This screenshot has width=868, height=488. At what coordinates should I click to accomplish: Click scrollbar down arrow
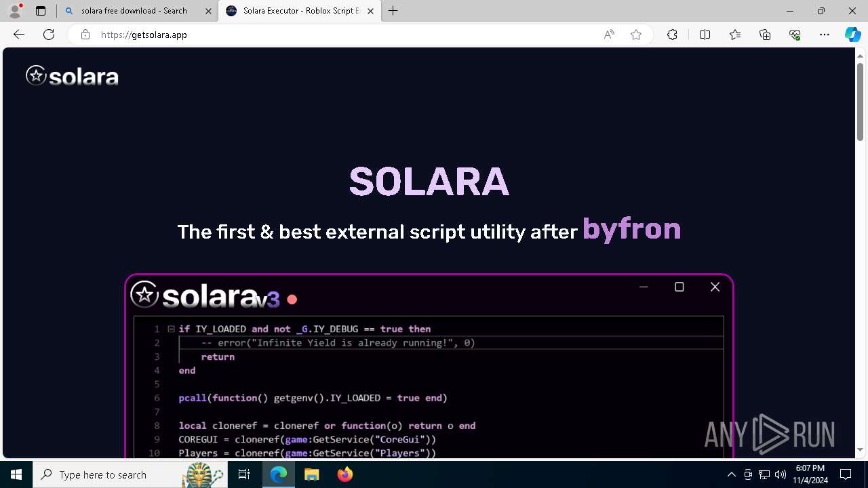coord(860,449)
